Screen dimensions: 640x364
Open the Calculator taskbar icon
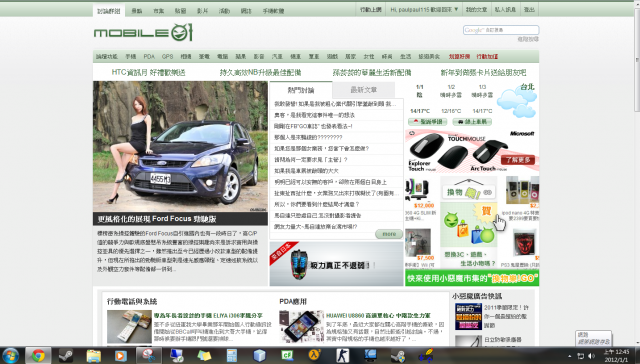(231, 355)
